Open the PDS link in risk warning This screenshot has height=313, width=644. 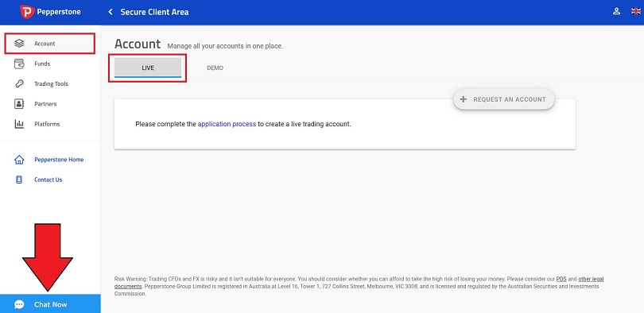coord(561,279)
